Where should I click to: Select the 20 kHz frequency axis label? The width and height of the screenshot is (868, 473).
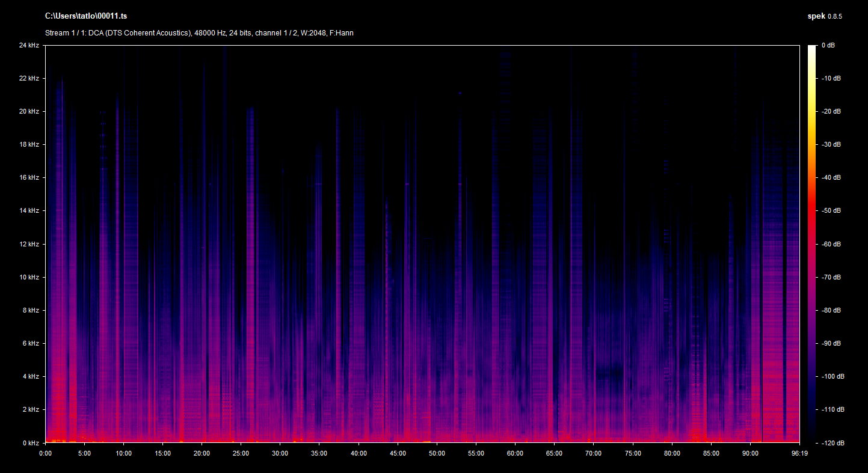point(29,111)
